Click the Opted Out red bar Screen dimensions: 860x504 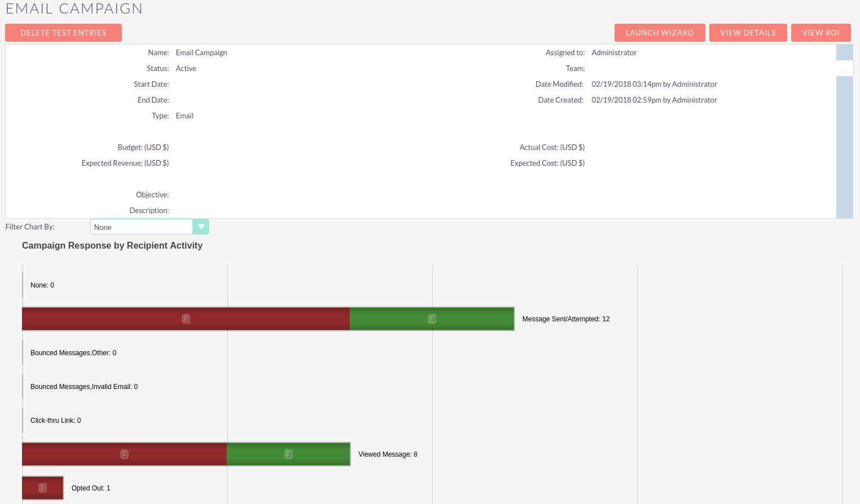42,488
